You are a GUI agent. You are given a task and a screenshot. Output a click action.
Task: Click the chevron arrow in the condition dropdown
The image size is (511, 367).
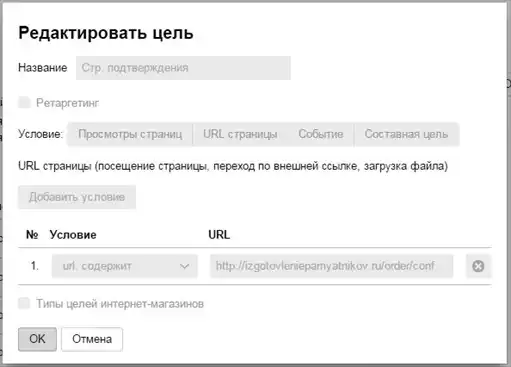[184, 266]
